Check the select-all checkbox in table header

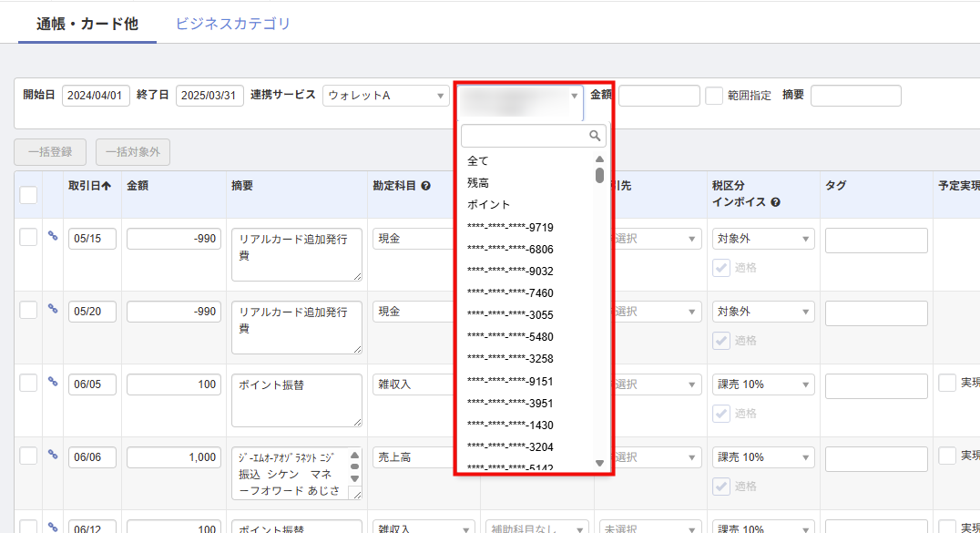(28, 194)
